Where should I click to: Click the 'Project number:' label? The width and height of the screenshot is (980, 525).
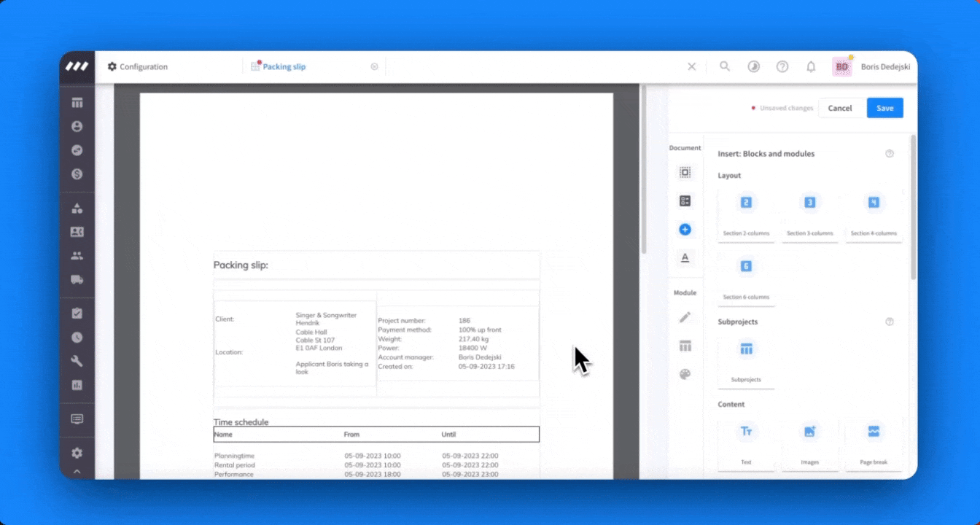pyautogui.click(x=401, y=321)
